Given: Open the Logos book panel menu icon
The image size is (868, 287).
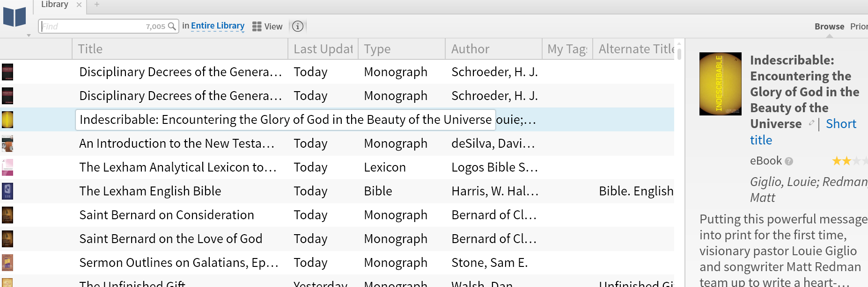Looking at the screenshot, I should pos(15,17).
